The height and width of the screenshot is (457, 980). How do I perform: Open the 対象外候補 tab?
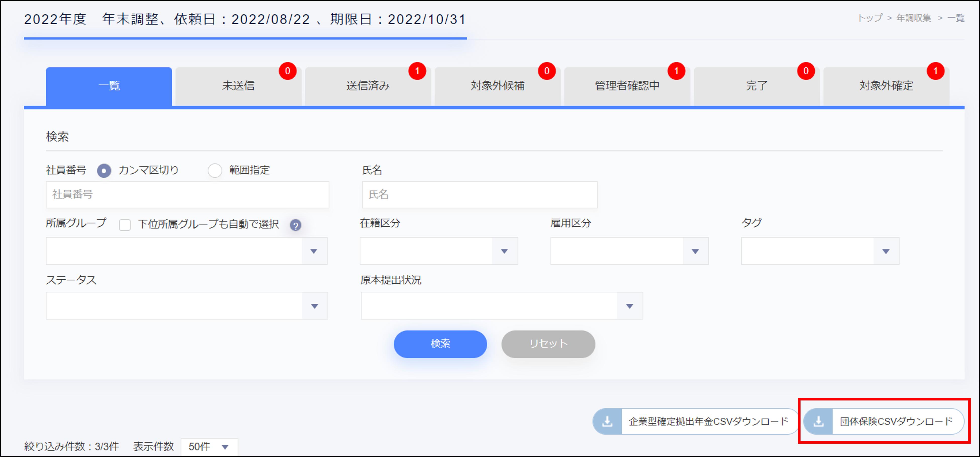click(497, 87)
